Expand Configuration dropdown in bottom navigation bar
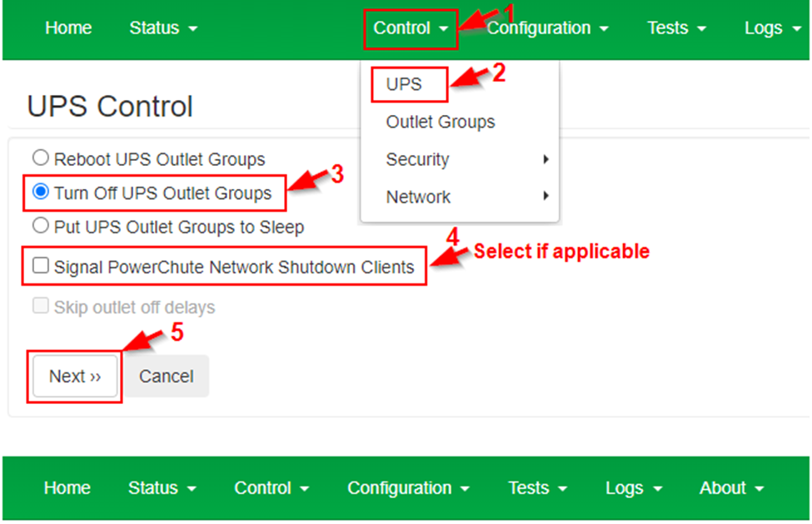Image resolution: width=812 pixels, height=524 pixels. pos(408,487)
